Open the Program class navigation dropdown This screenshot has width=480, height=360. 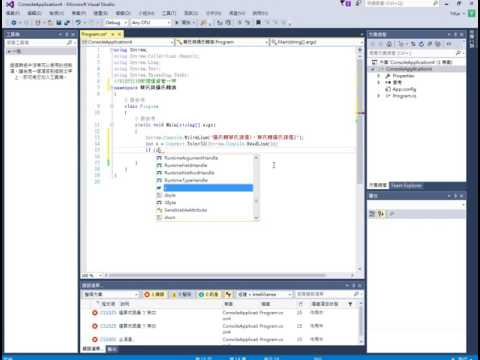222,42
